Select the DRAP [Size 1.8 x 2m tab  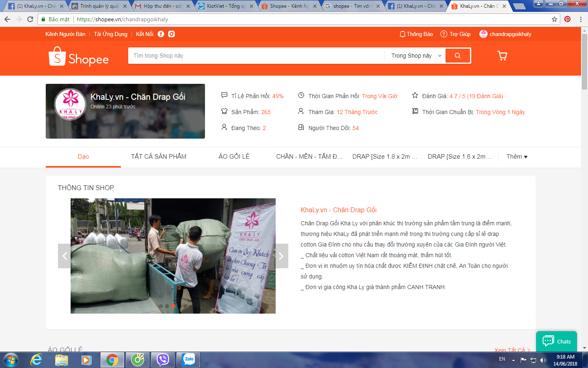385,157
